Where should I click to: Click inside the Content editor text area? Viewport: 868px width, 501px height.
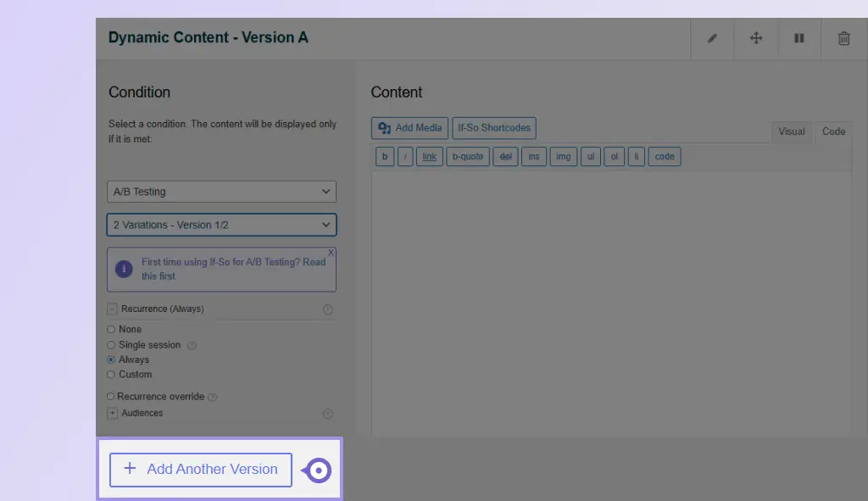pyautogui.click(x=611, y=304)
